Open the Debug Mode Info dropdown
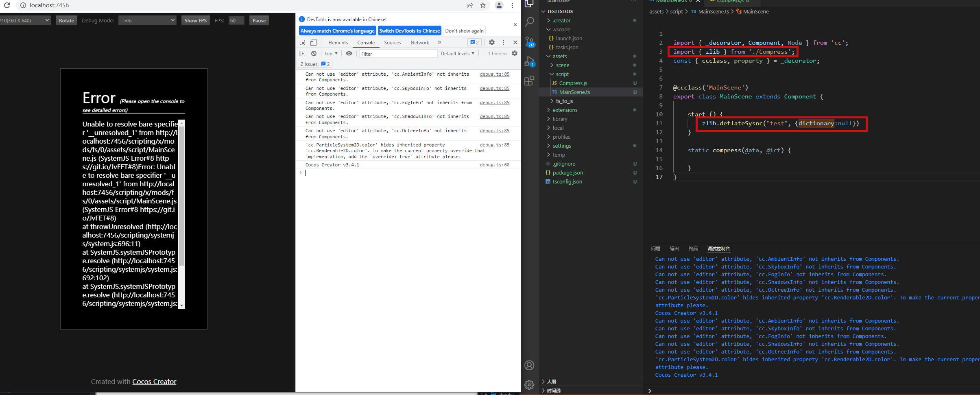Viewport: 980px width, 395px height. pyautogui.click(x=147, y=20)
